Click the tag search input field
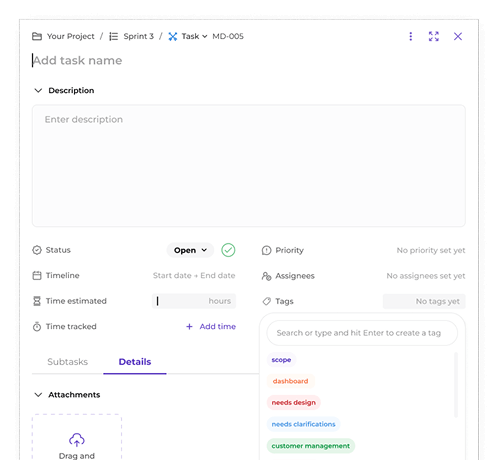The height and width of the screenshot is (460, 501). pyautogui.click(x=362, y=333)
